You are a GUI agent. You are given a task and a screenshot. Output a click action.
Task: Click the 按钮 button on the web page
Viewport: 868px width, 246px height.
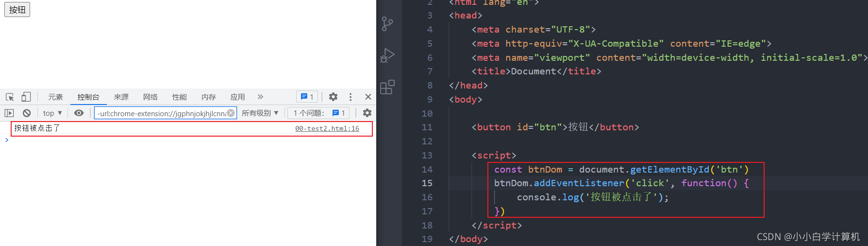coord(17,10)
